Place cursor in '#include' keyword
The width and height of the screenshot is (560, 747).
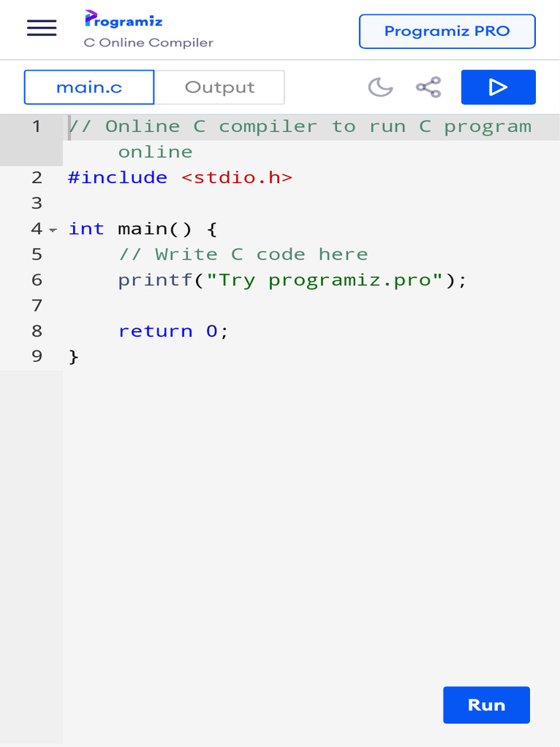click(x=117, y=178)
